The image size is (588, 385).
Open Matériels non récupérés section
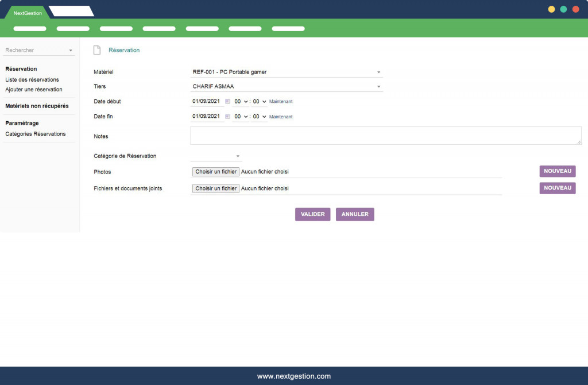pyautogui.click(x=37, y=106)
